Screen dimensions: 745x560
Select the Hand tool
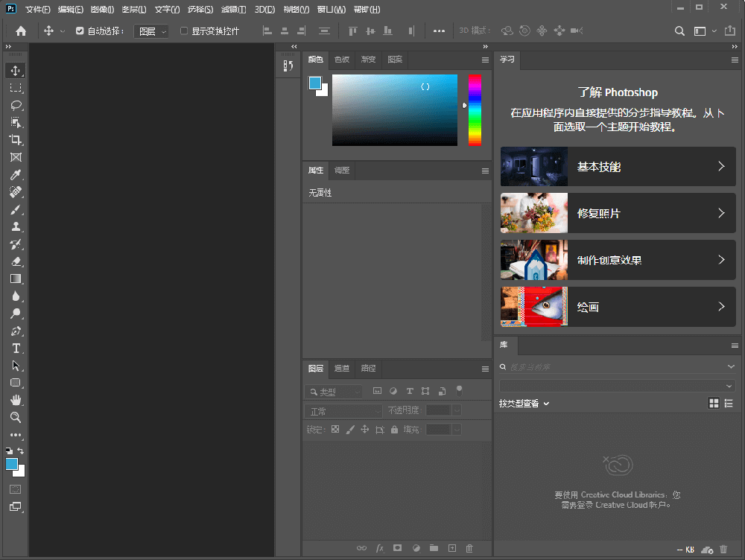click(16, 400)
